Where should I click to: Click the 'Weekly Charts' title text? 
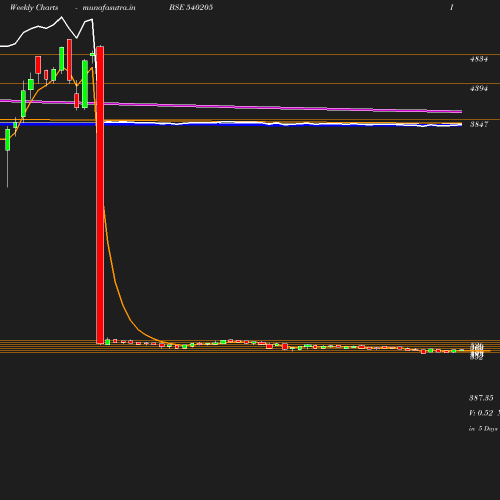click(x=34, y=8)
